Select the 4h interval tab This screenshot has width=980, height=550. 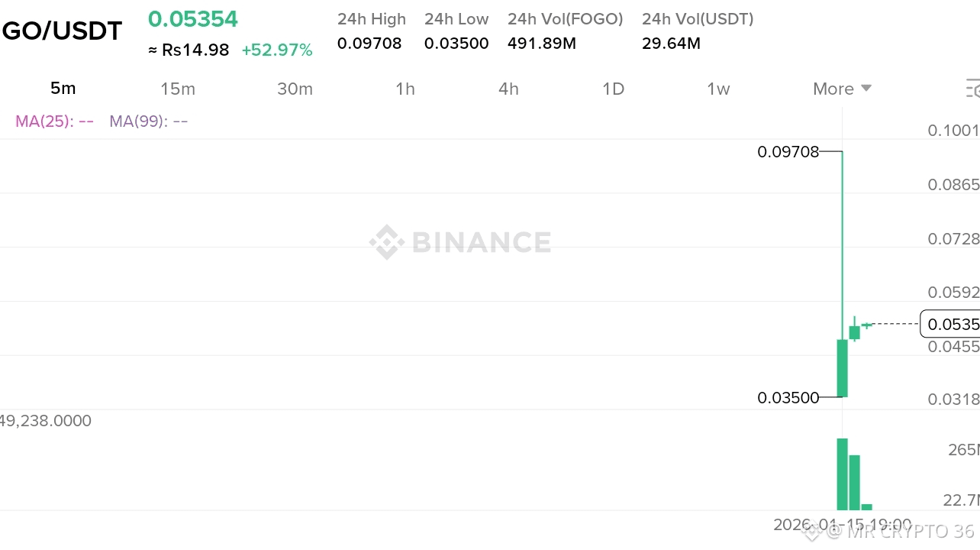508,89
